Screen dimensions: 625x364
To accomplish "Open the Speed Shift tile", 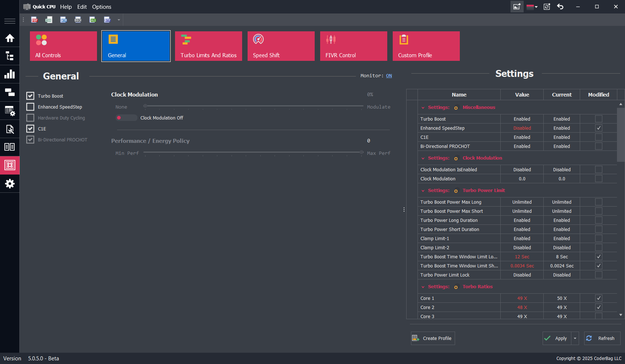I will pyautogui.click(x=281, y=46).
